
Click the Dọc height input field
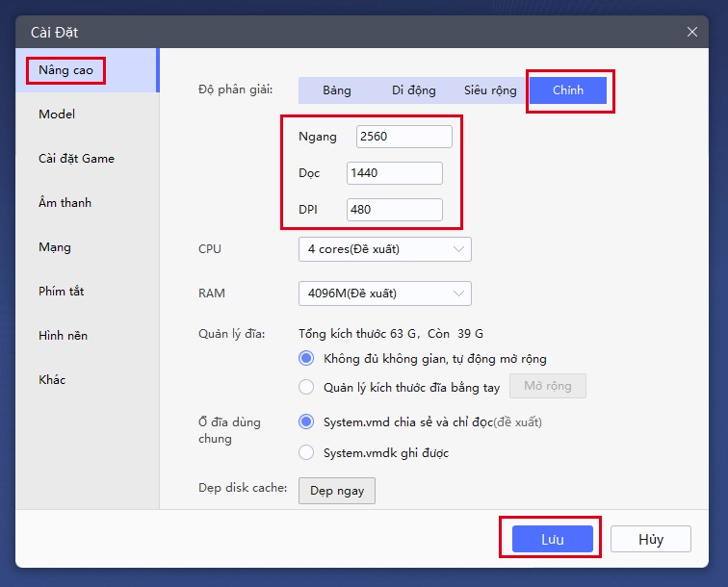(x=394, y=173)
